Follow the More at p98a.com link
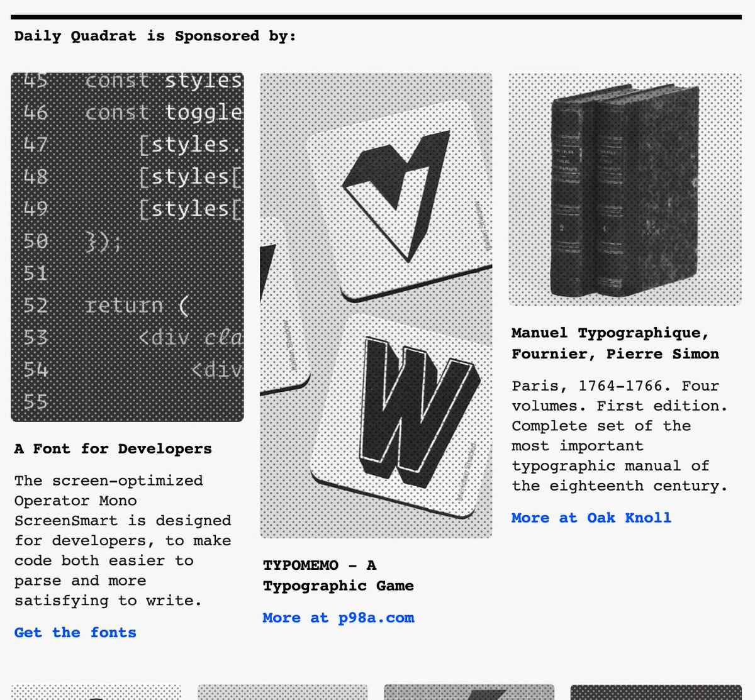The width and height of the screenshot is (755, 700). click(x=338, y=618)
